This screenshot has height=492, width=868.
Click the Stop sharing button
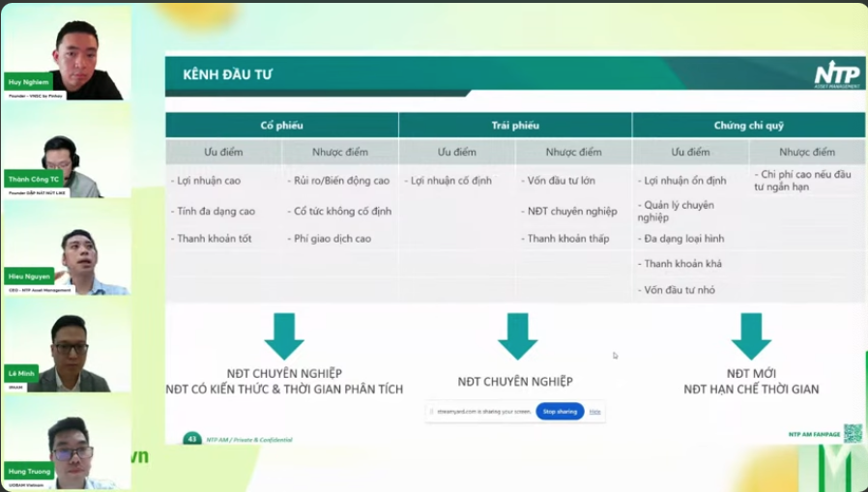(x=560, y=411)
